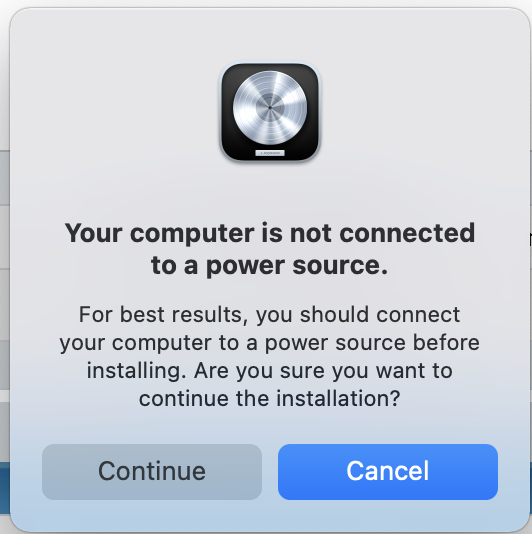Click the word "Continue" on the gray button

[x=152, y=471]
